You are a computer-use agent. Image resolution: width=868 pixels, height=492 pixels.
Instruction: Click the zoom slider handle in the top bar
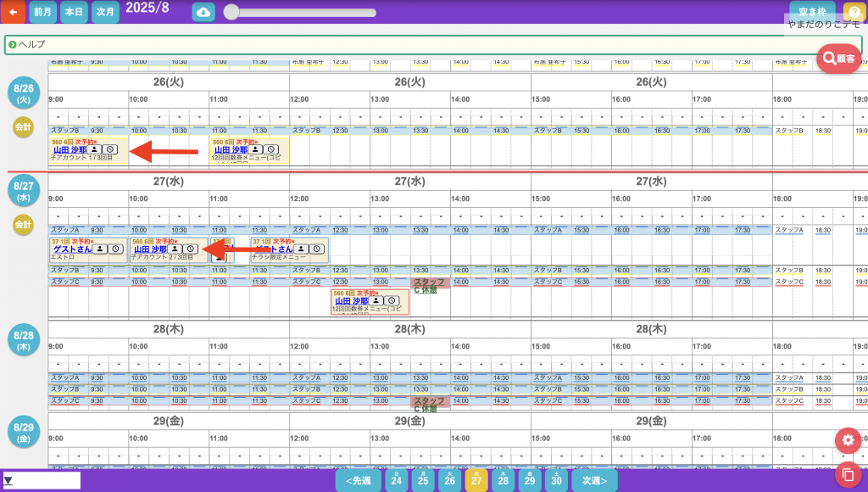231,12
